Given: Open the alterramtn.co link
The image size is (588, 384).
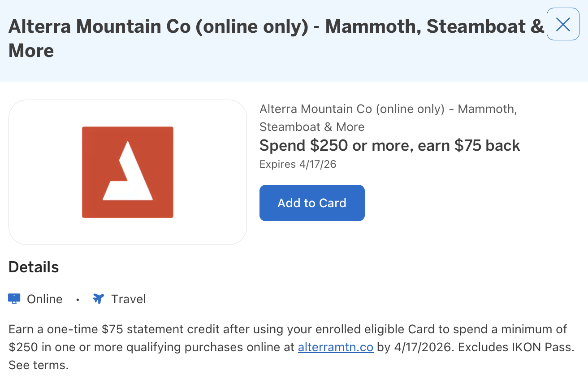Looking at the screenshot, I should click(x=335, y=347).
